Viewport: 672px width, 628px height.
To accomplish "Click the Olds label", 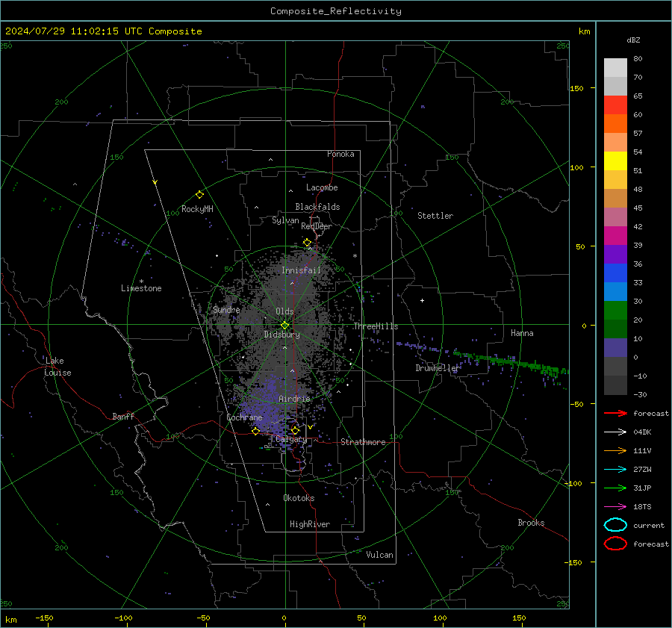I will coord(284,311).
